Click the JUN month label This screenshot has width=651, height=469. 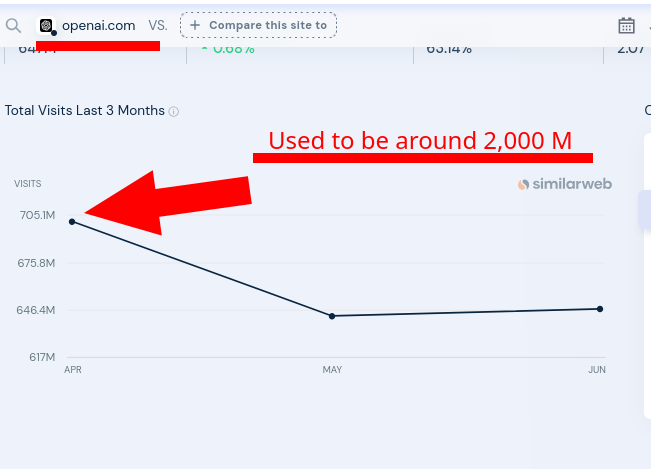(x=597, y=370)
